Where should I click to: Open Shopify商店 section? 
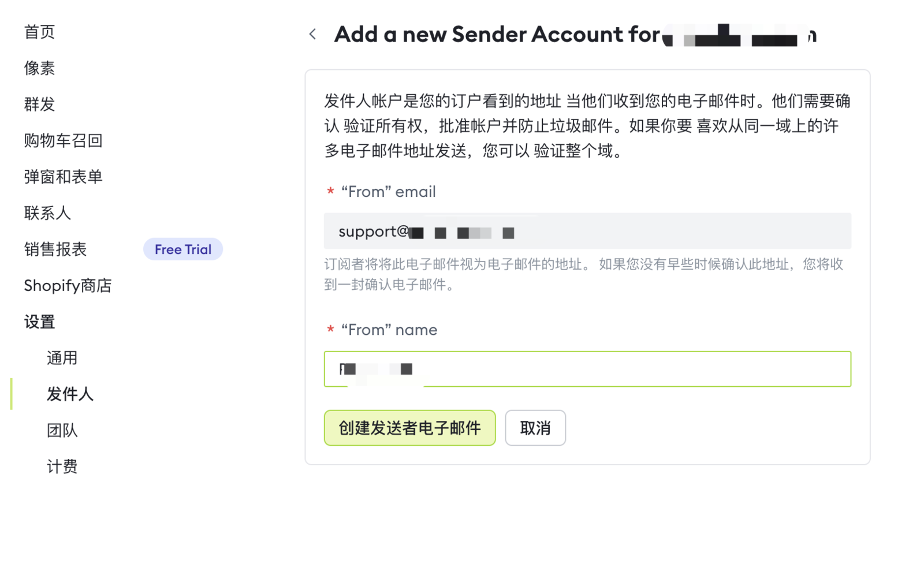[68, 286]
